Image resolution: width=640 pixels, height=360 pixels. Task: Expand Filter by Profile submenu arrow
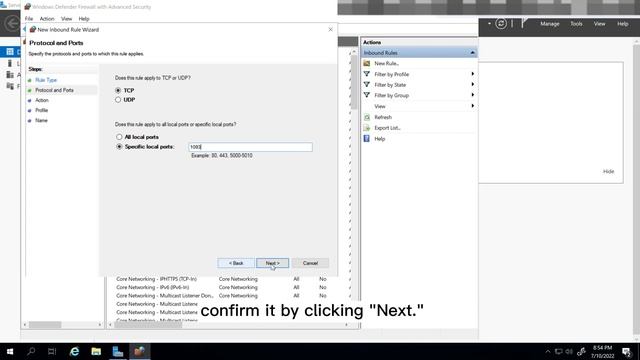tap(473, 74)
